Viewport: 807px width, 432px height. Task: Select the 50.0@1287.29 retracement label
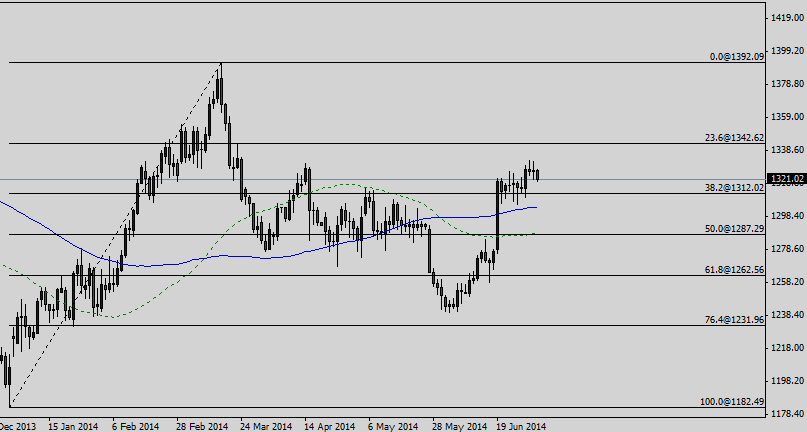(733, 229)
